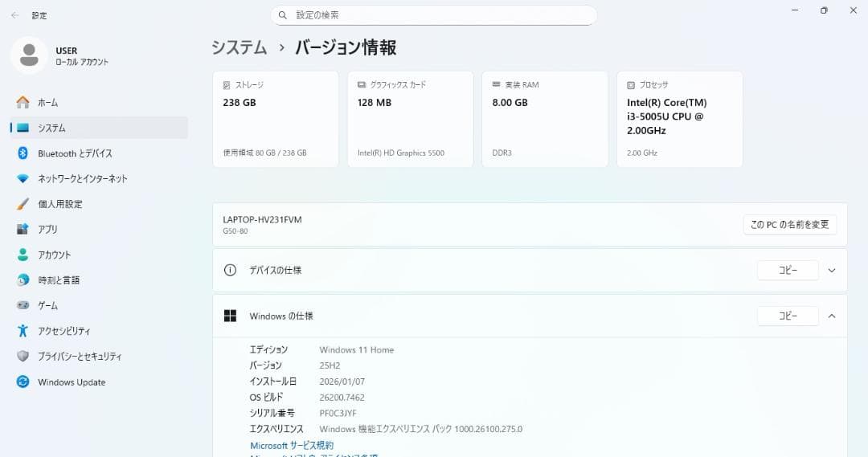The width and height of the screenshot is (868, 457).
Task: Click the storage drive icon on ストレージ card
Action: [x=227, y=85]
